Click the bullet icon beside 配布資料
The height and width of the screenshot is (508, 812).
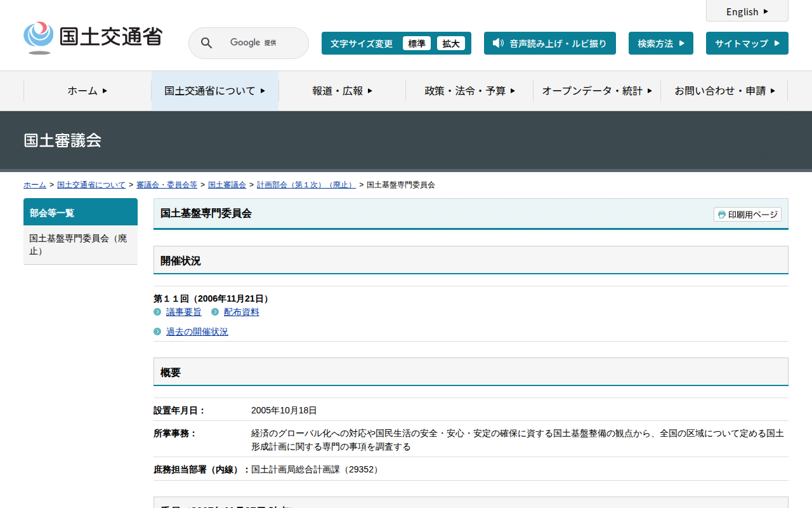point(215,312)
